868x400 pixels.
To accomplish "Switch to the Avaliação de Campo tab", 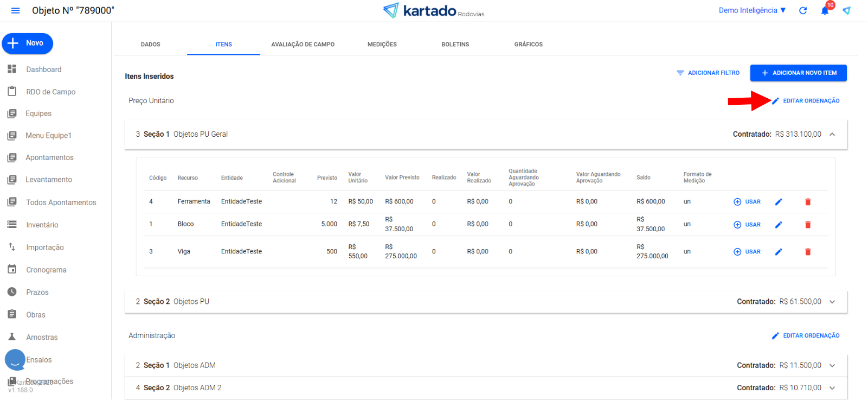I will [303, 45].
